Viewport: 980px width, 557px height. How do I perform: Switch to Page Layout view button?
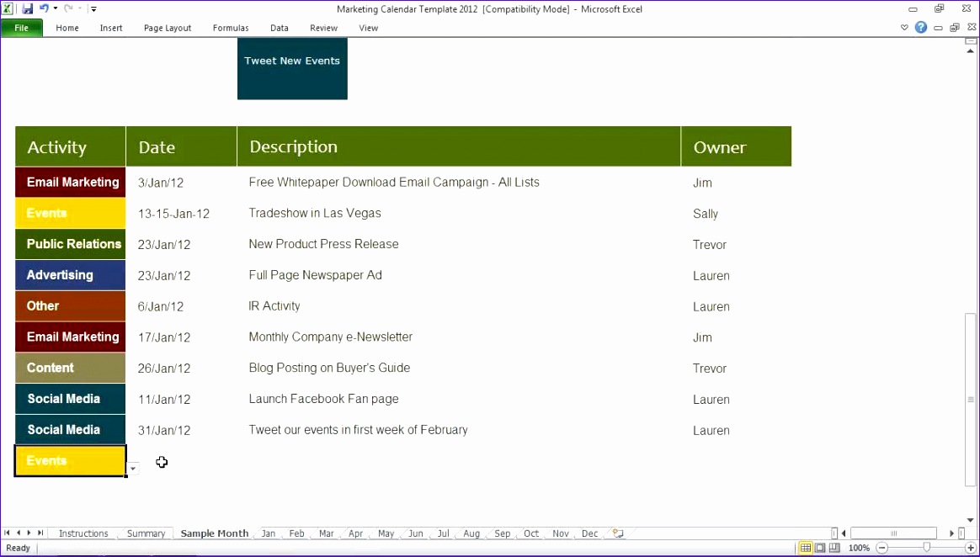tap(820, 548)
